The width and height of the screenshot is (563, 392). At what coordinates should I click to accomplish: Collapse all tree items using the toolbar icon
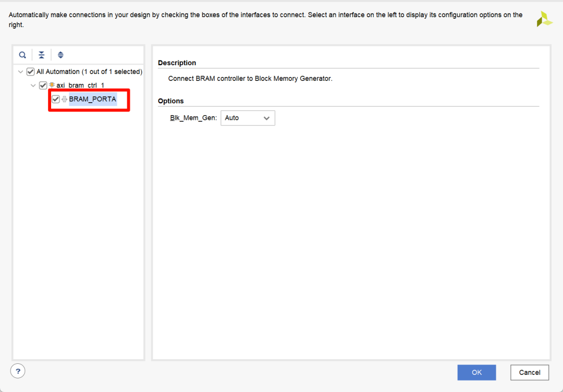point(42,55)
